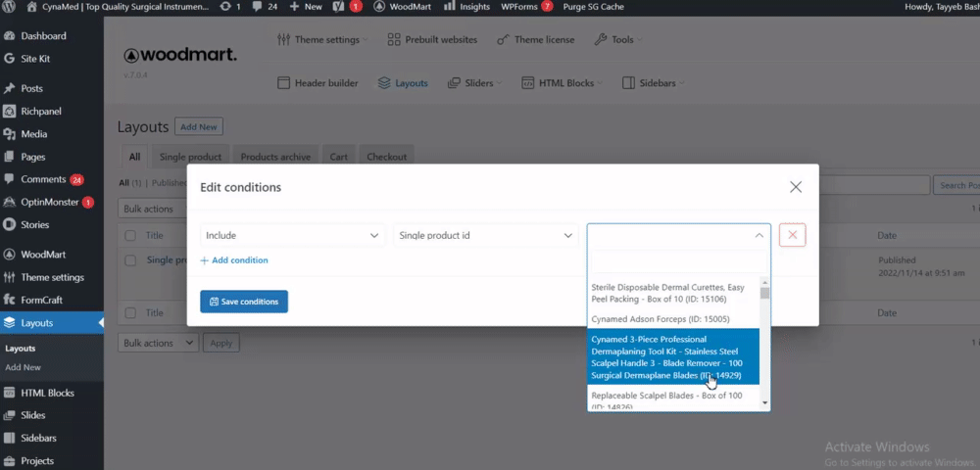
Task: Tick the select-all checkbox in table header
Action: (x=130, y=235)
